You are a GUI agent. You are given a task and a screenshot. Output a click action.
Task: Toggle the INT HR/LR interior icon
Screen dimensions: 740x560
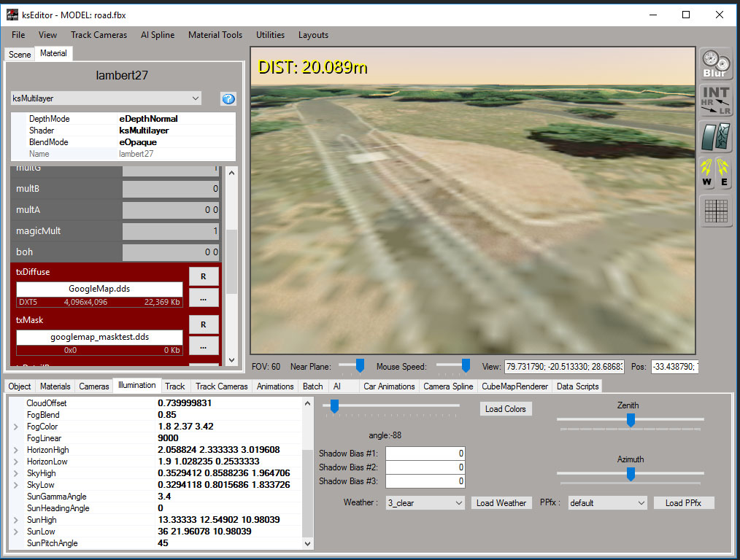[715, 100]
